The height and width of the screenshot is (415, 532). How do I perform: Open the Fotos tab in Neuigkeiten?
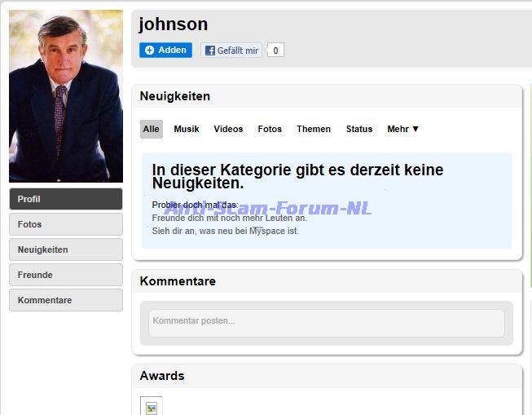270,129
